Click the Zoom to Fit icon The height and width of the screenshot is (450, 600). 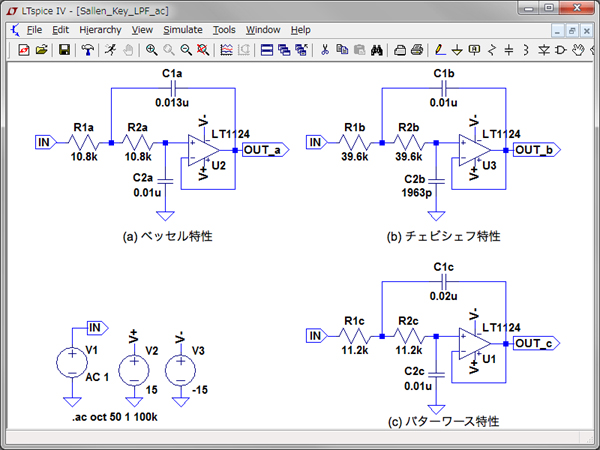click(202, 49)
